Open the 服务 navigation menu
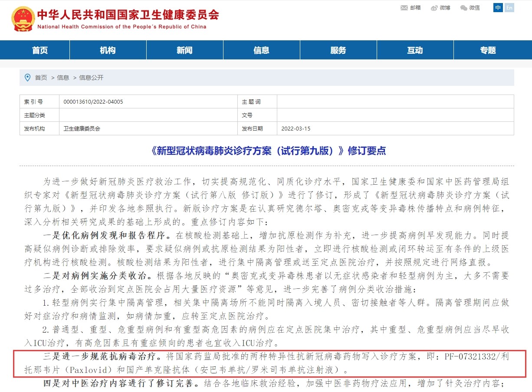The height and width of the screenshot is (392, 532). pyautogui.click(x=338, y=50)
